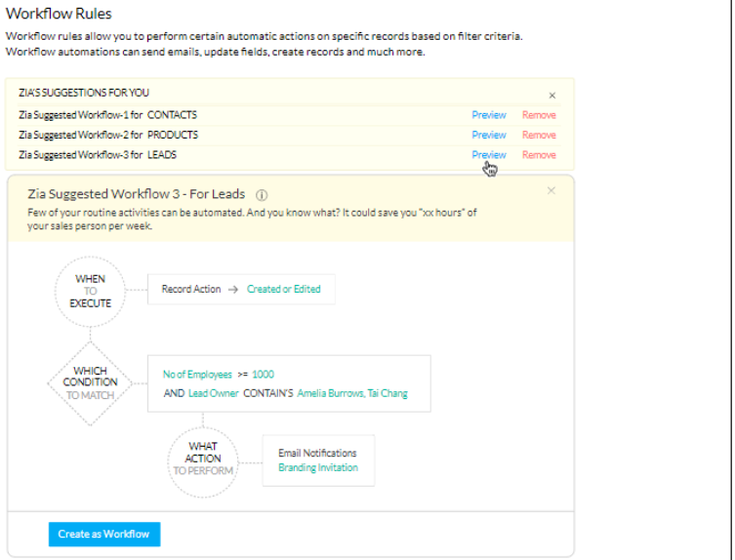
Task: Click the 'Which Condition to Match' diamond node
Action: 90,383
